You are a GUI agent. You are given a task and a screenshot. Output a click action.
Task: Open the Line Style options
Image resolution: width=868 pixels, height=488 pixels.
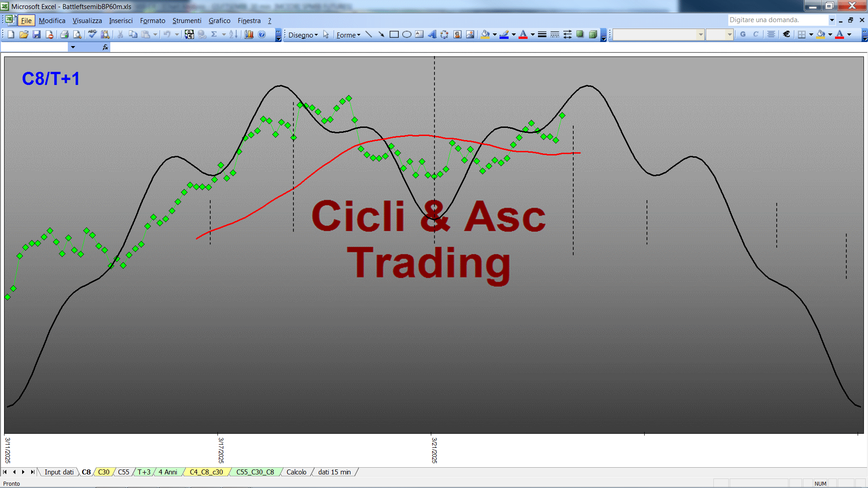coord(542,34)
